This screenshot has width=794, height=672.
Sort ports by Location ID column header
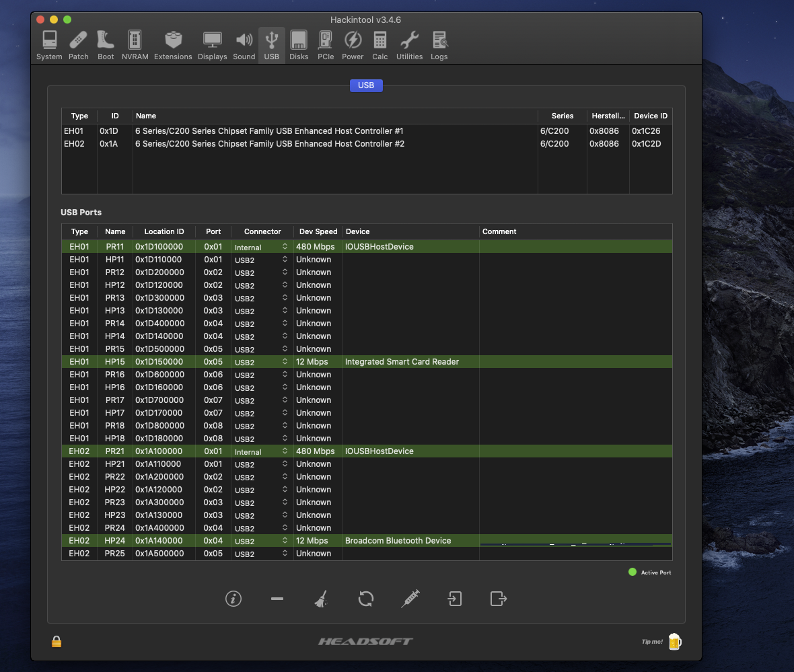click(x=164, y=231)
